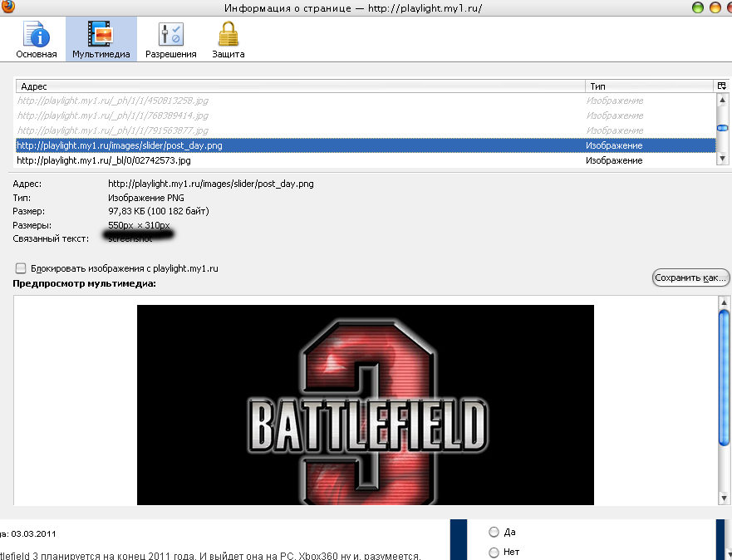Switch to the Разрешения permissions tab
The width and height of the screenshot is (732, 560).
pos(171,40)
